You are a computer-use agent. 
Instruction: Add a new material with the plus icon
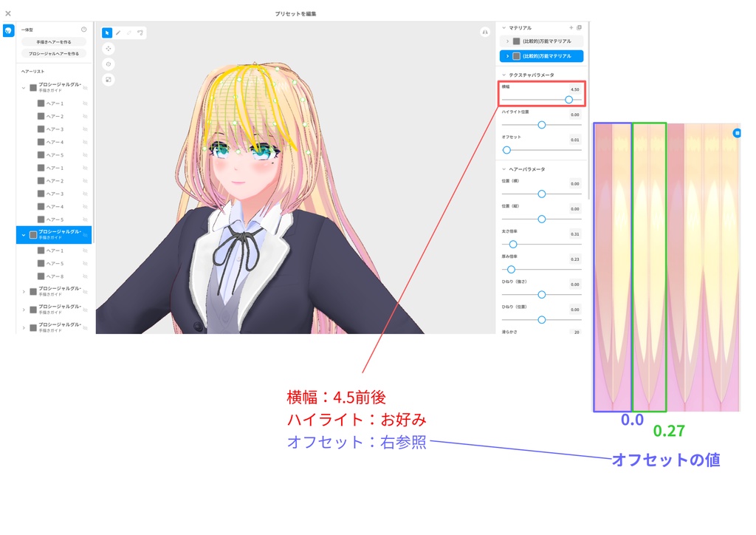(571, 27)
